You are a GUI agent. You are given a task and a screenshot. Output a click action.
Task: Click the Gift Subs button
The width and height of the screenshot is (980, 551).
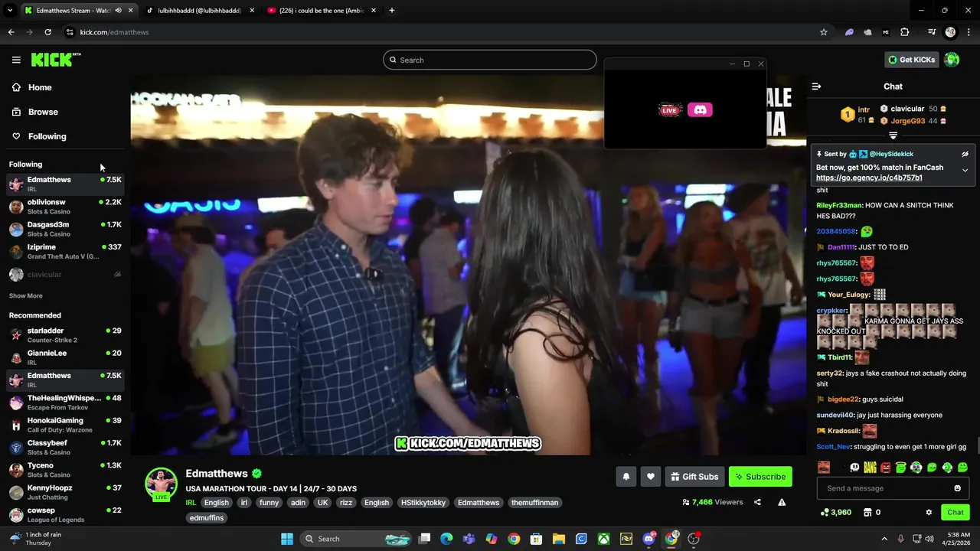tap(694, 477)
